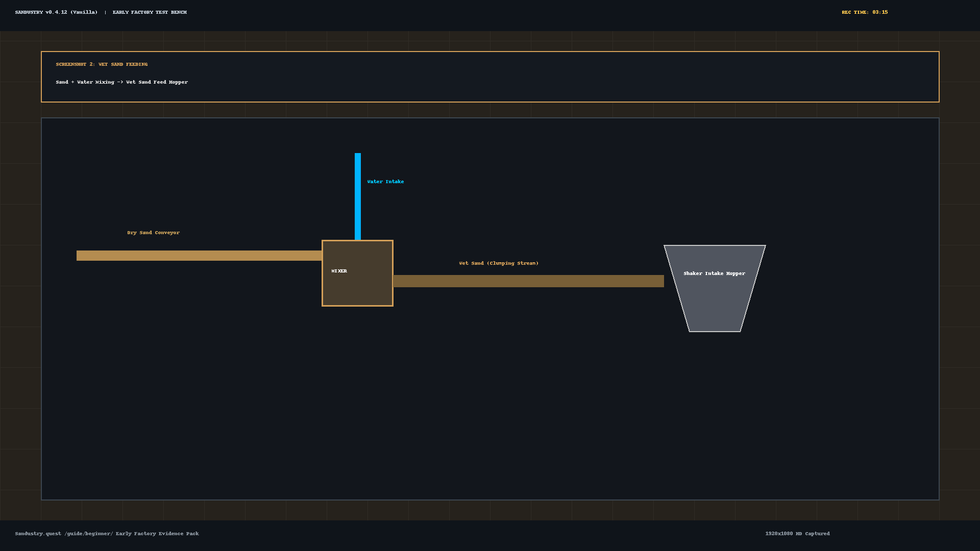Click the REC TIME 03:15 indicator
Screen dimensions: 980x551
(x=865, y=12)
